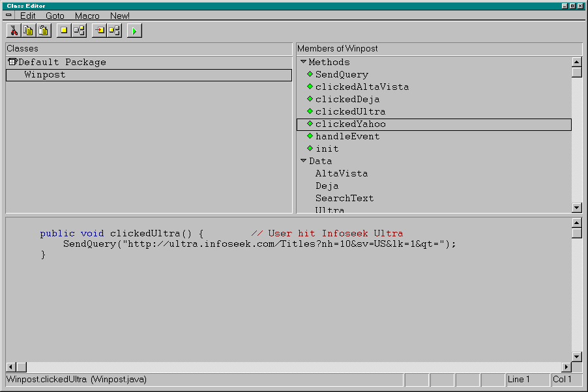Collapse the Data group

(x=303, y=160)
